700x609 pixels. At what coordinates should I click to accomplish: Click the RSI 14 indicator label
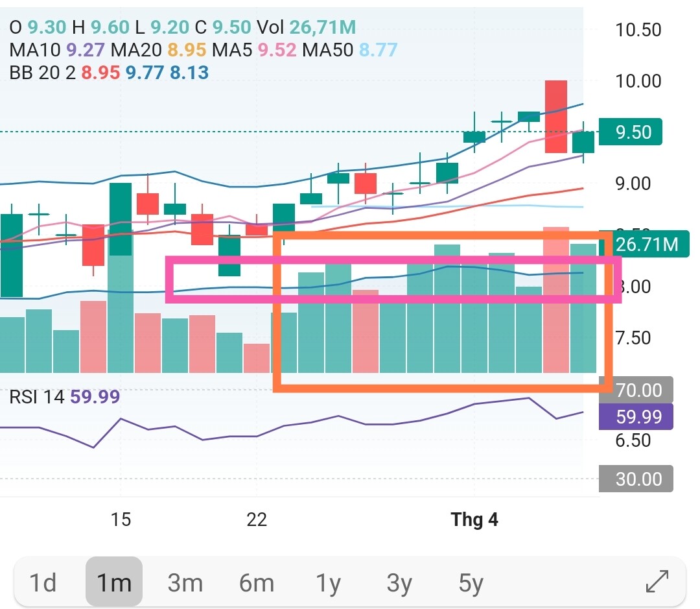pos(36,396)
